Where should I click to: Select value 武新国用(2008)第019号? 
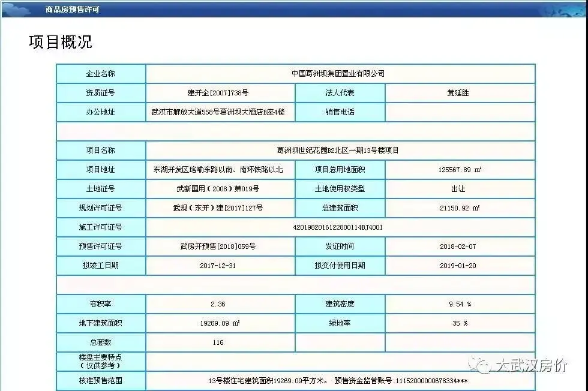tap(218, 188)
